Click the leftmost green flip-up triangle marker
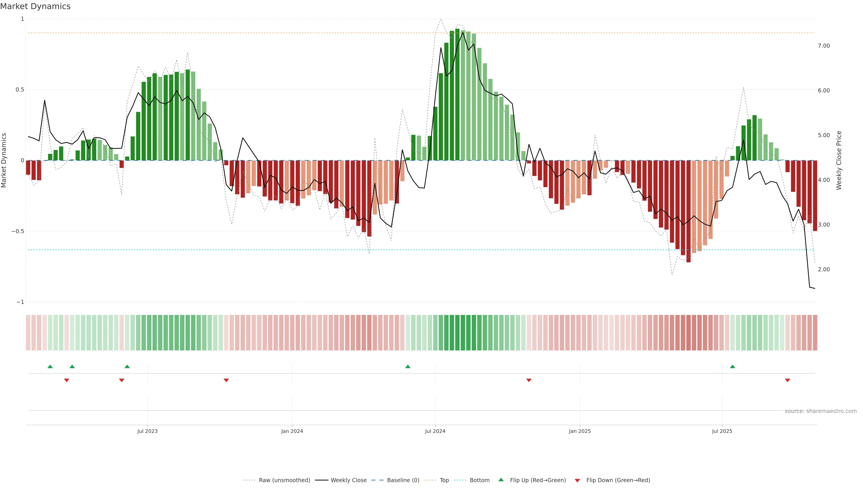This screenshot has width=868, height=488. (x=50, y=366)
